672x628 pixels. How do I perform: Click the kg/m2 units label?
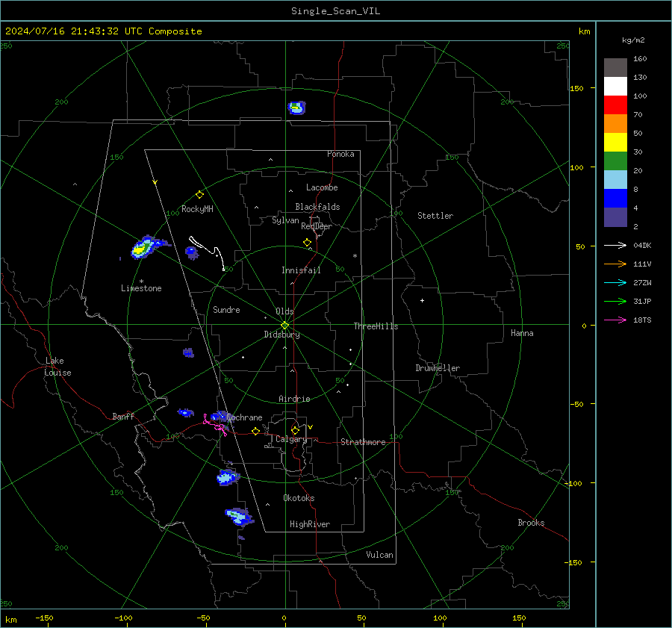click(x=633, y=40)
